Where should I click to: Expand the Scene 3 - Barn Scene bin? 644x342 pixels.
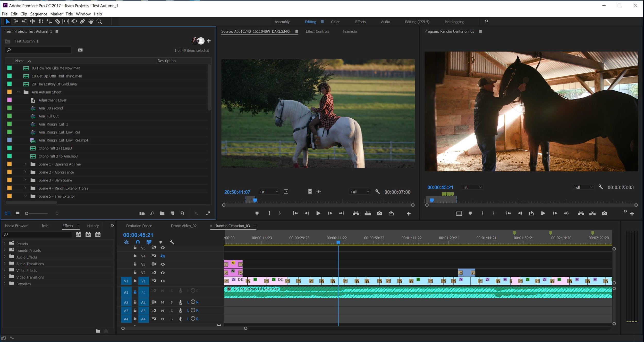[x=25, y=180]
